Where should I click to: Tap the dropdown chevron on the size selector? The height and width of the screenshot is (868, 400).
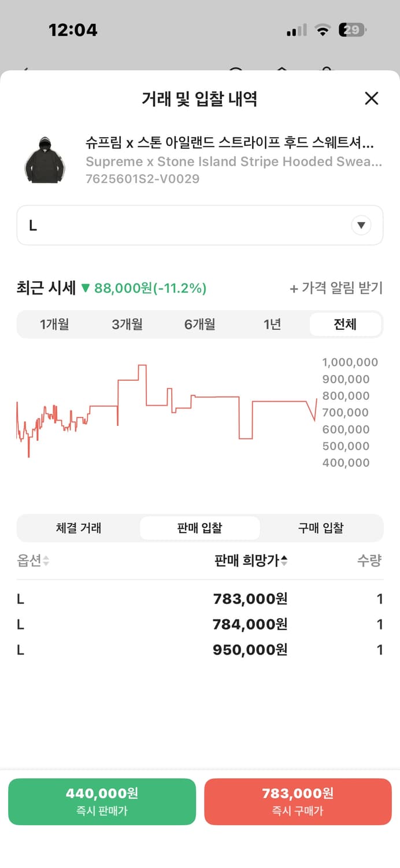[361, 225]
